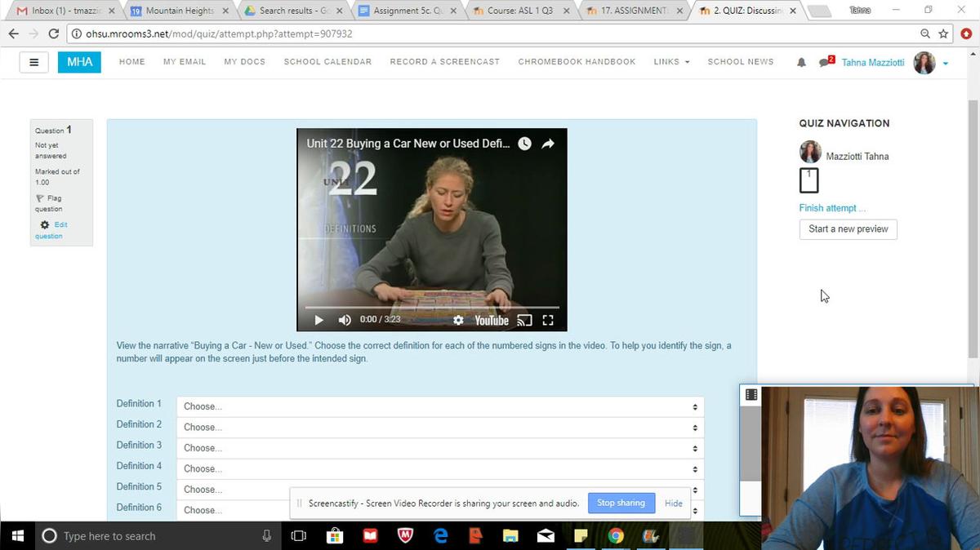This screenshot has width=980, height=550.
Task: Switch to the Course: ASL 1 Q3 tab
Action: pyautogui.click(x=519, y=11)
